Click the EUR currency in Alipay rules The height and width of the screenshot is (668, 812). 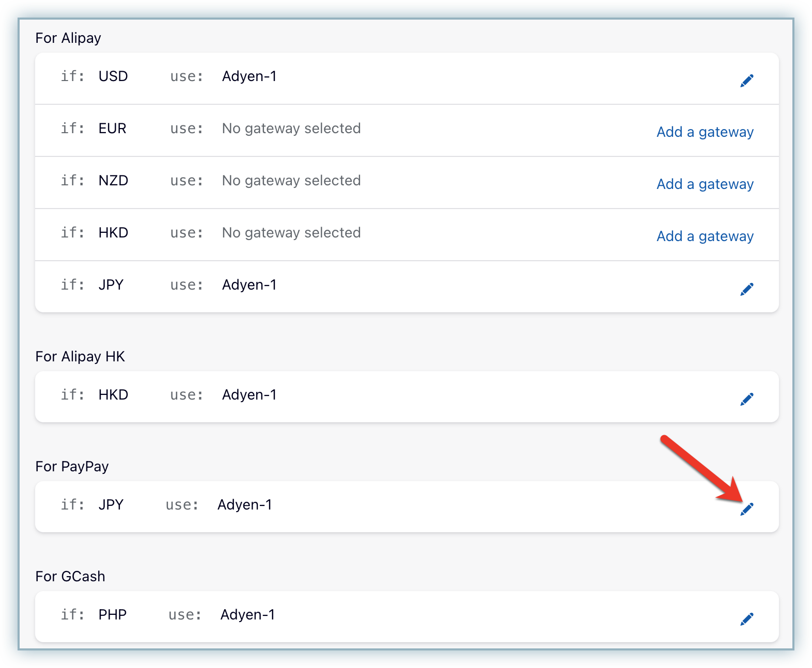[112, 129]
